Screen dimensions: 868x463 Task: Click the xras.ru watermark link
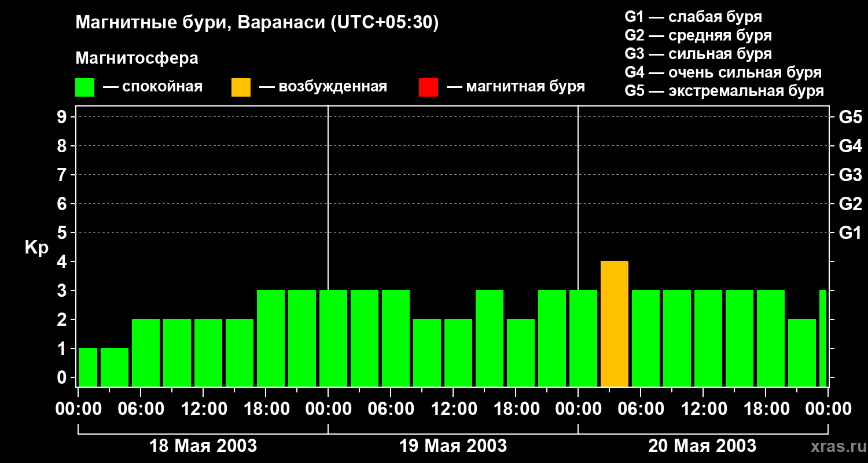tap(836, 446)
